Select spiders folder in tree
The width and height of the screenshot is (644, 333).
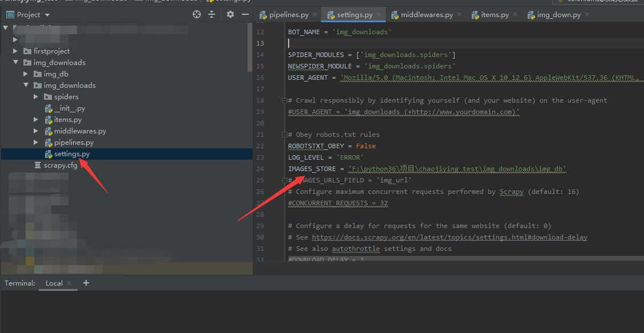(66, 97)
